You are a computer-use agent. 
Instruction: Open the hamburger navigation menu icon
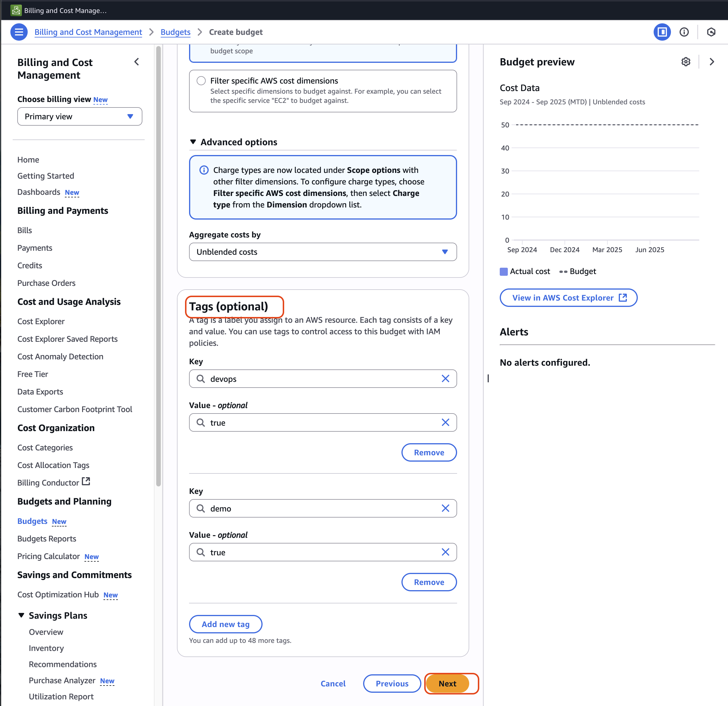pos(19,32)
